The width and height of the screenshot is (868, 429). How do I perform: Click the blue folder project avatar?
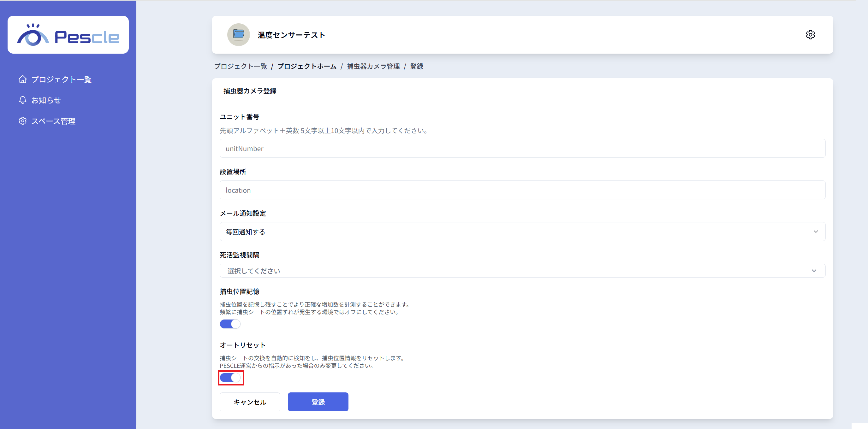point(238,35)
